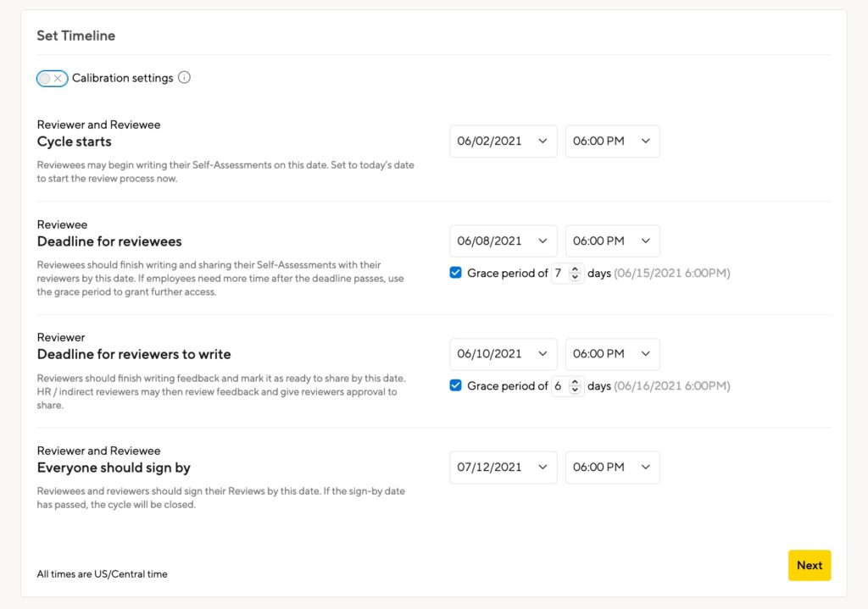Click the Next button
This screenshot has height=609, width=868.
810,565
